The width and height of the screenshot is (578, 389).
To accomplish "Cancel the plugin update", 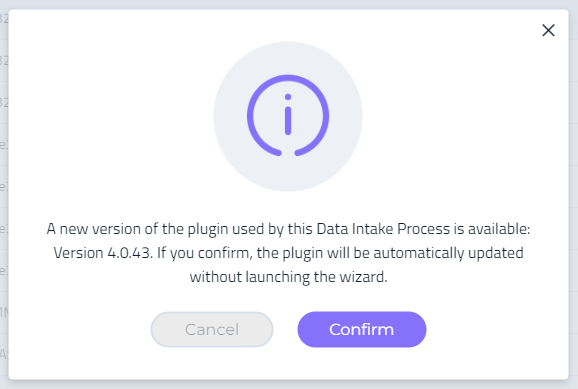I will (x=212, y=329).
